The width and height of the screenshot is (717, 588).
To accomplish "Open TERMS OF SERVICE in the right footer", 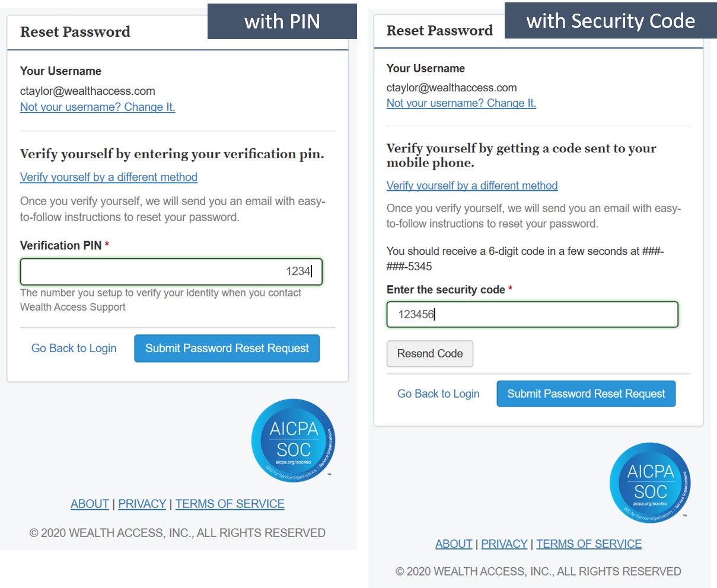I will (589, 544).
